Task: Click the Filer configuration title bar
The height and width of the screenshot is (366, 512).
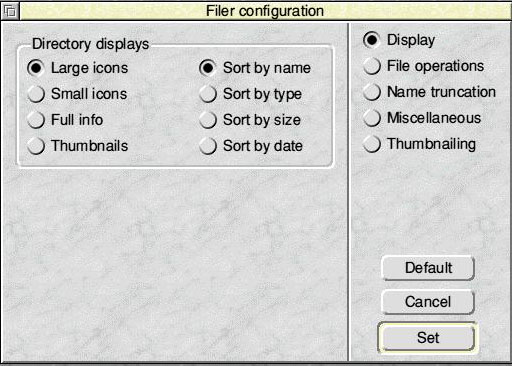Action: click(x=265, y=11)
